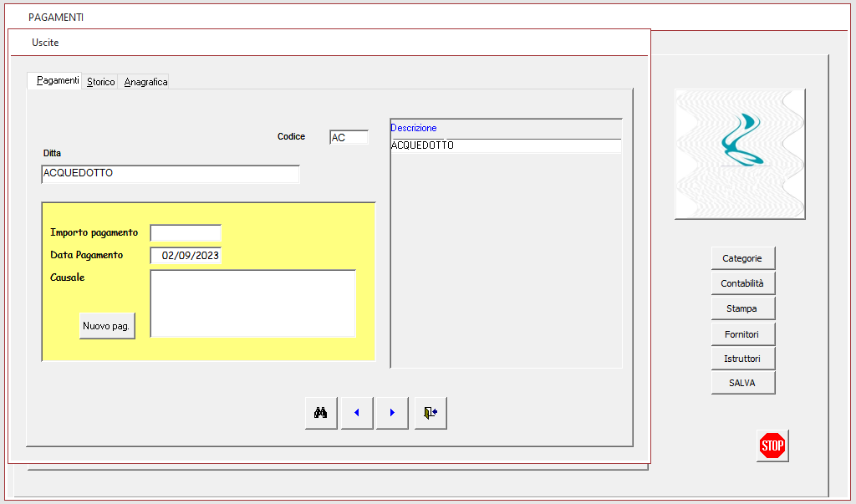Click the exit door icon
The image size is (856, 504).
click(x=431, y=413)
